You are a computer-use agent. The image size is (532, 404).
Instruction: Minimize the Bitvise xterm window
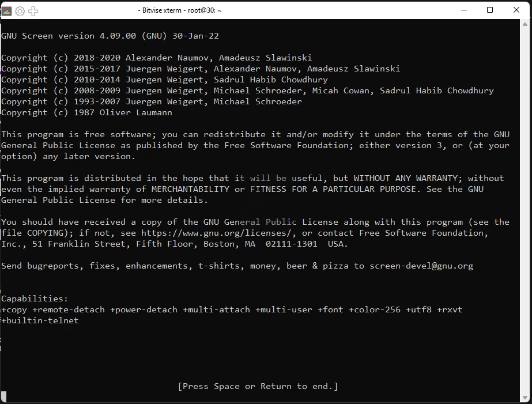(464, 10)
